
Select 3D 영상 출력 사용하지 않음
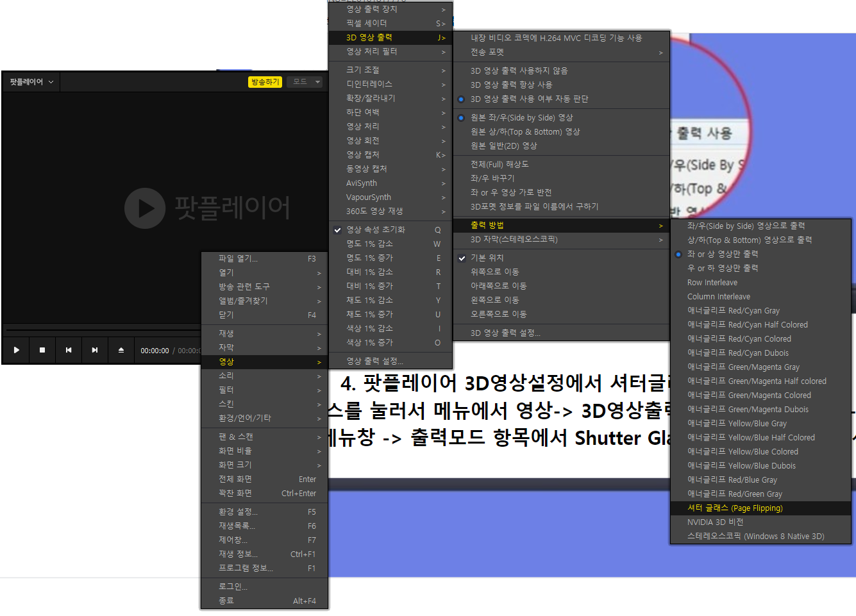pos(561,71)
